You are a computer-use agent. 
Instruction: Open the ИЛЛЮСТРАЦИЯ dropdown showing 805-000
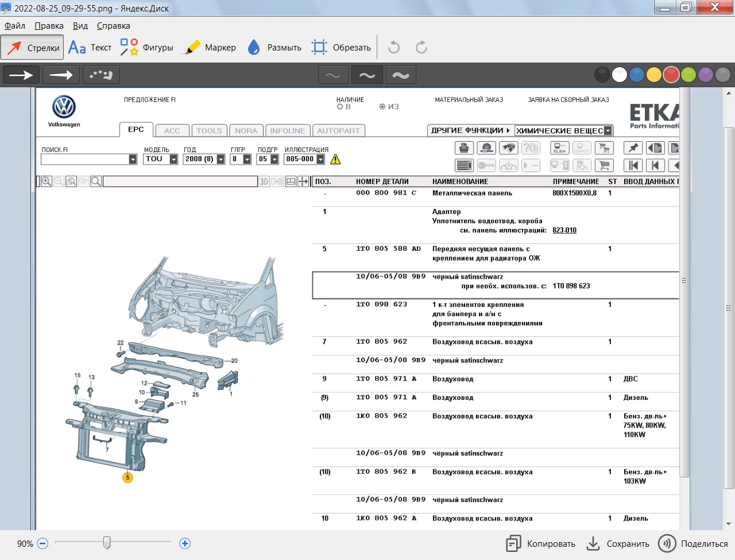pyautogui.click(x=320, y=159)
